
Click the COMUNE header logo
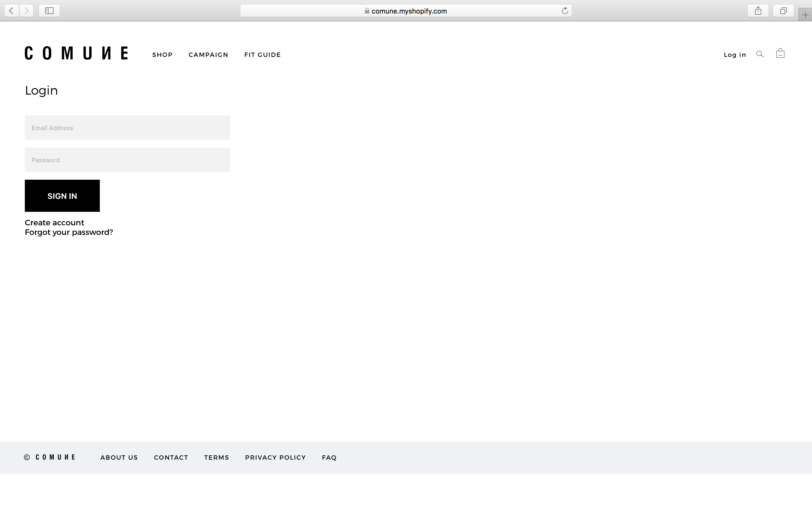76,53
